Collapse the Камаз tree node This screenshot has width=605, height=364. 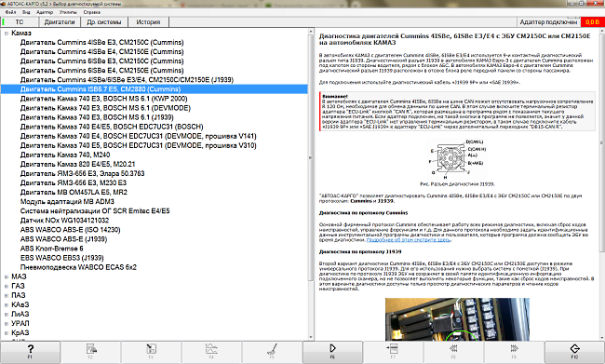coord(7,34)
